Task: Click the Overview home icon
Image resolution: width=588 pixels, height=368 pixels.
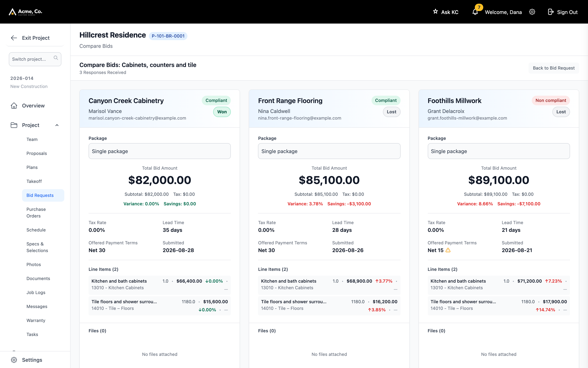Action: coord(14,106)
